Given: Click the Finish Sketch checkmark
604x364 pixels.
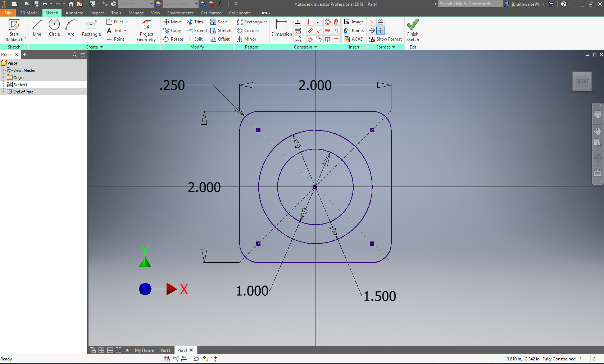Looking at the screenshot, I should click(x=413, y=30).
